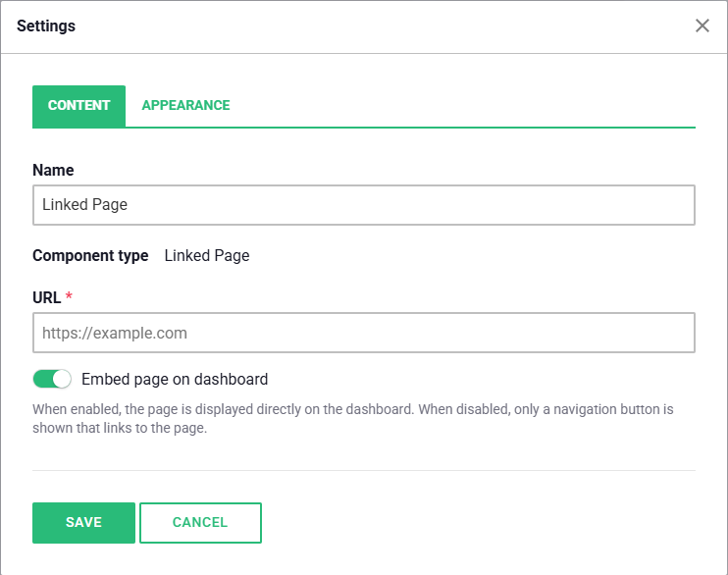Screen dimensions: 728x575
Task: Click the 'Embed page on dashboard' label text
Action: click(x=175, y=380)
